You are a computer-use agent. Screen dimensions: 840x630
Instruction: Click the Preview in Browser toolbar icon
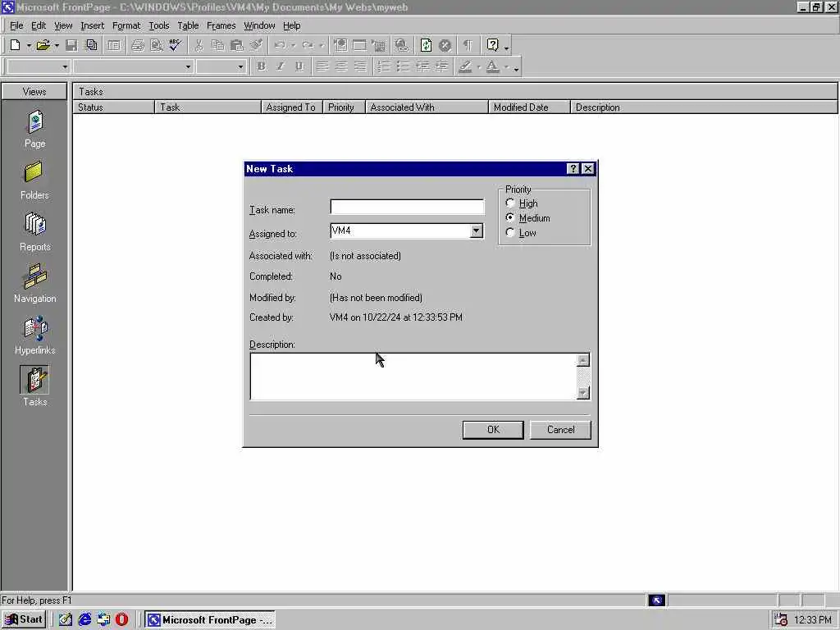[x=156, y=46]
